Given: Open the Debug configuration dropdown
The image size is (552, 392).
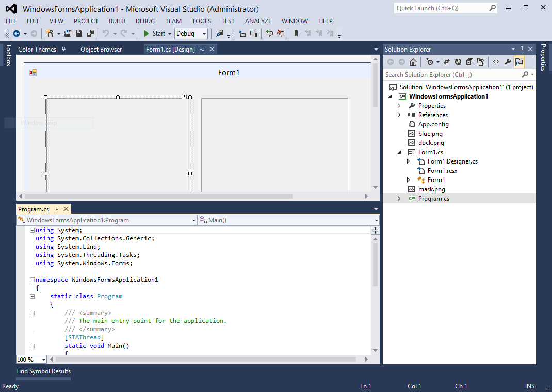Looking at the screenshot, I should tap(202, 33).
